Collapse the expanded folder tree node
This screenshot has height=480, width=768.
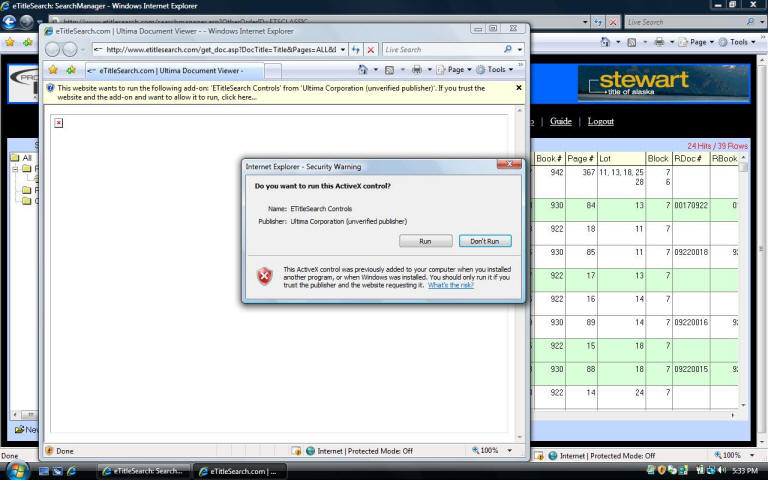(15, 169)
